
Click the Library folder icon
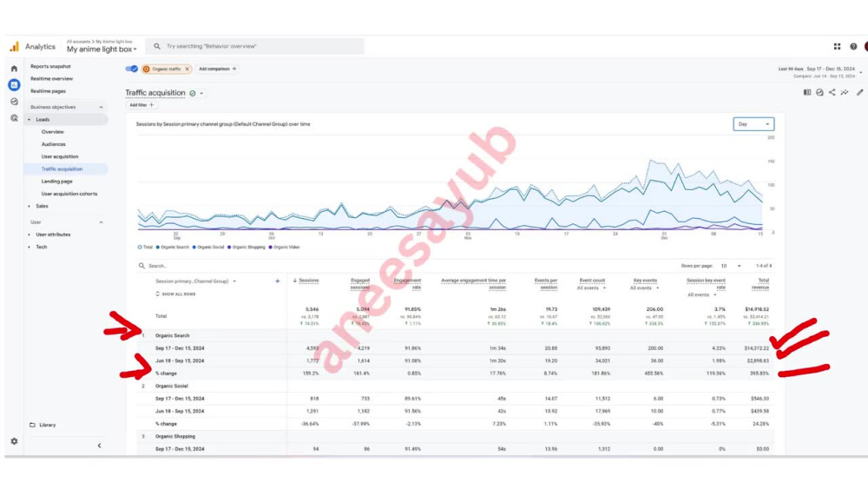pos(32,425)
